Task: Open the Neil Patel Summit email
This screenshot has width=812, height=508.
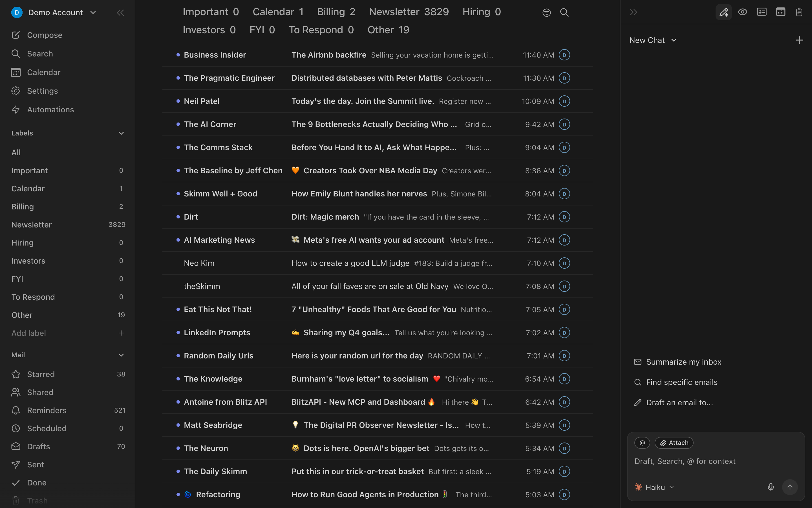Action: point(377,101)
